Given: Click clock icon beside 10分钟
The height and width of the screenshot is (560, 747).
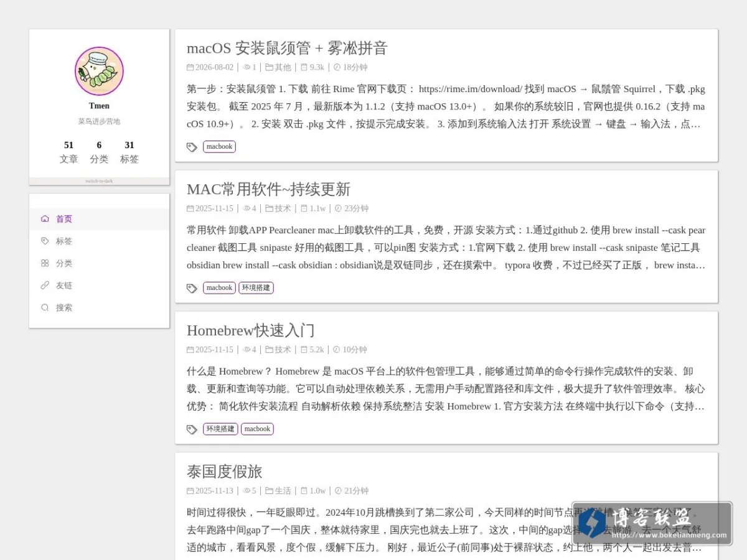Looking at the screenshot, I should 337,350.
